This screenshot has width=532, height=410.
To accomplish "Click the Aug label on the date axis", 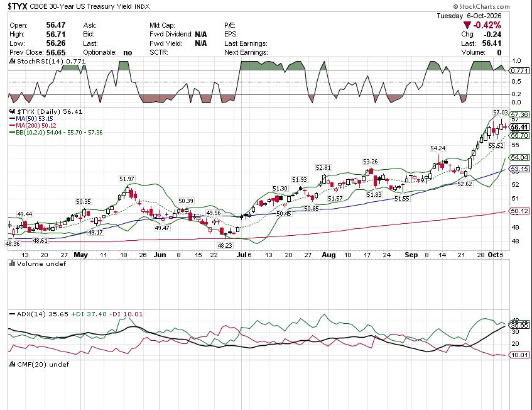I will point(328,255).
